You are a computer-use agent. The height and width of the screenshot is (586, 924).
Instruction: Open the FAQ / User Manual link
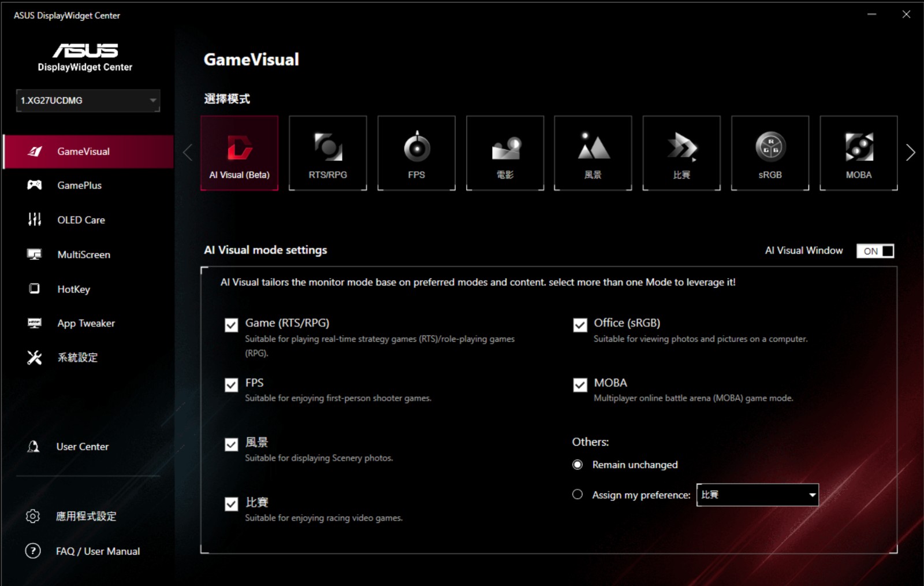coord(98,551)
